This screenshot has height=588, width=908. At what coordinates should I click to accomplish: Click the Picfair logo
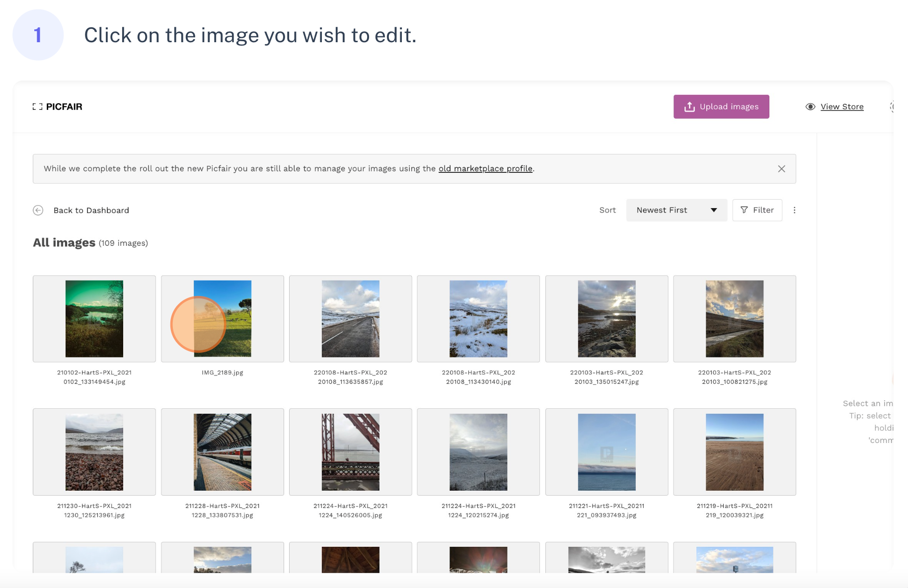pos(58,107)
